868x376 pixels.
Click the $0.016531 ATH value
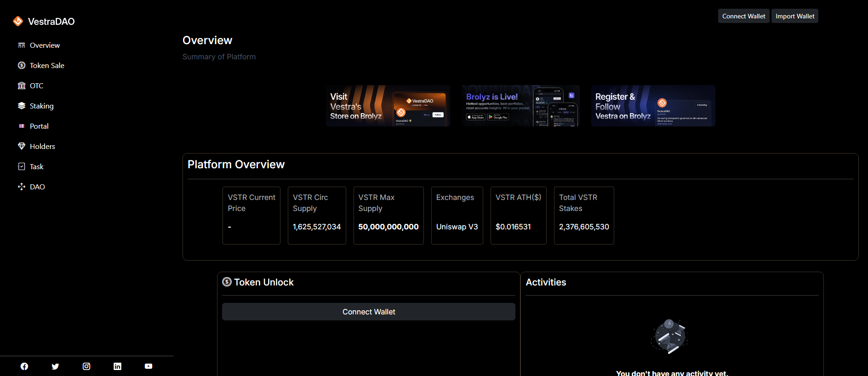tap(513, 227)
